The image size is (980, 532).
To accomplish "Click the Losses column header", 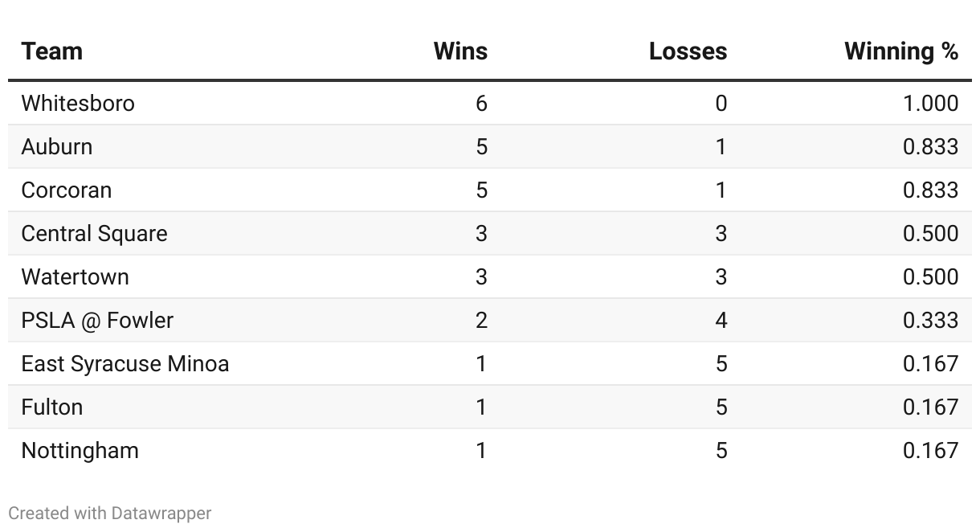I will (688, 51).
